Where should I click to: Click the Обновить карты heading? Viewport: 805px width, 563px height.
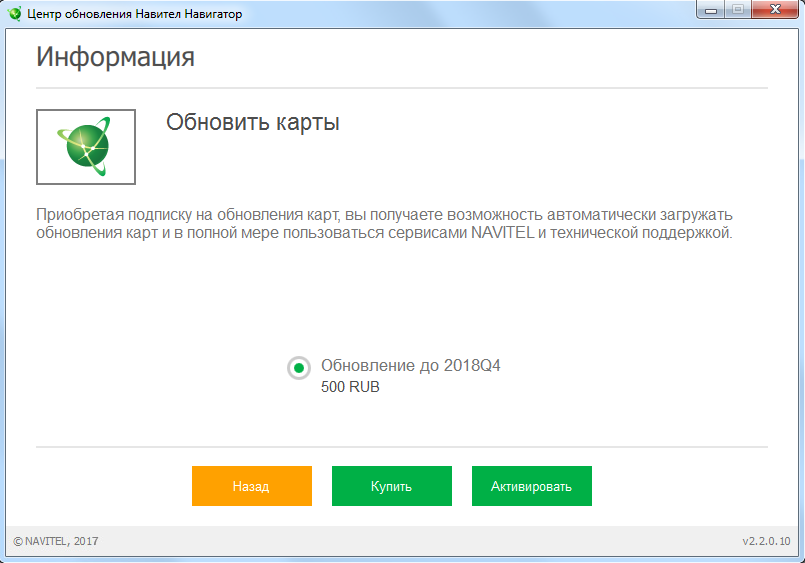[x=253, y=122]
